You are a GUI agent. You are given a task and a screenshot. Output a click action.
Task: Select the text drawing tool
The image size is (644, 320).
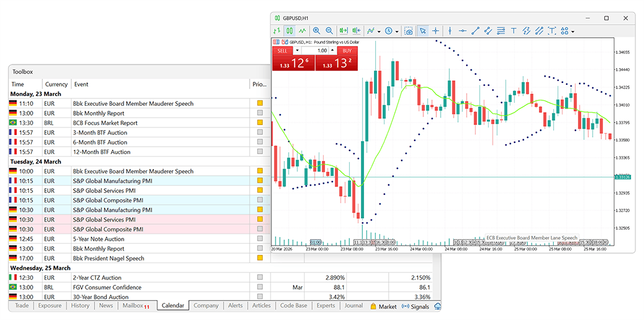tap(514, 31)
